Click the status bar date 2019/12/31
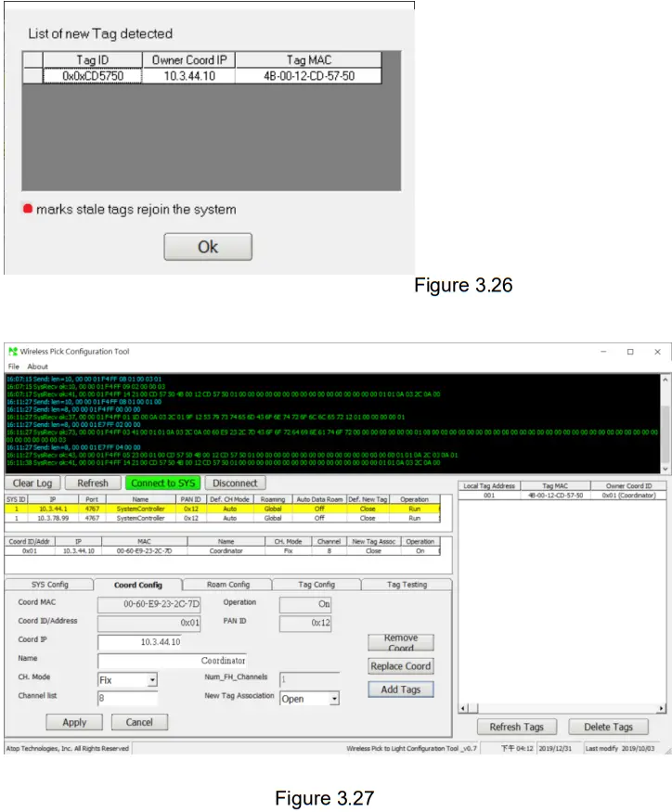The width and height of the screenshot is (672, 812). coord(554,748)
